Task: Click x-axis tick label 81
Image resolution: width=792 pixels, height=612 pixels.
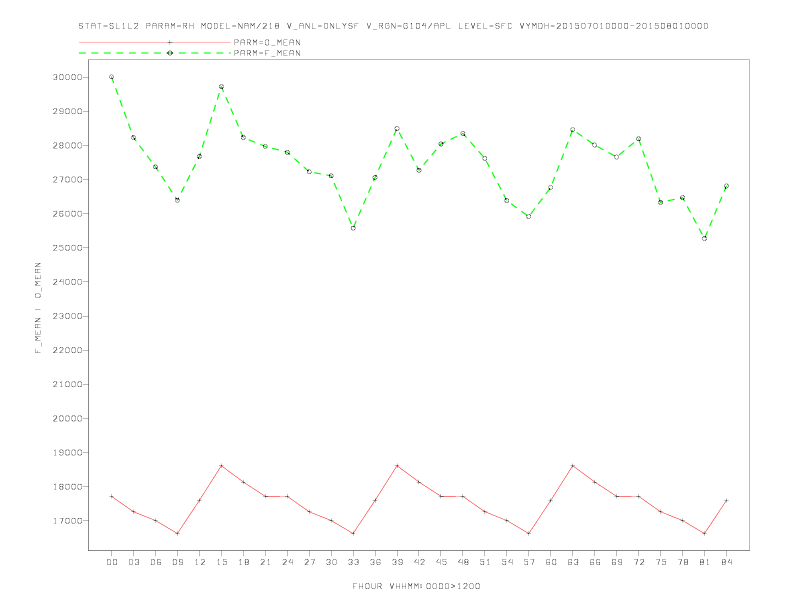Action: tap(705, 562)
